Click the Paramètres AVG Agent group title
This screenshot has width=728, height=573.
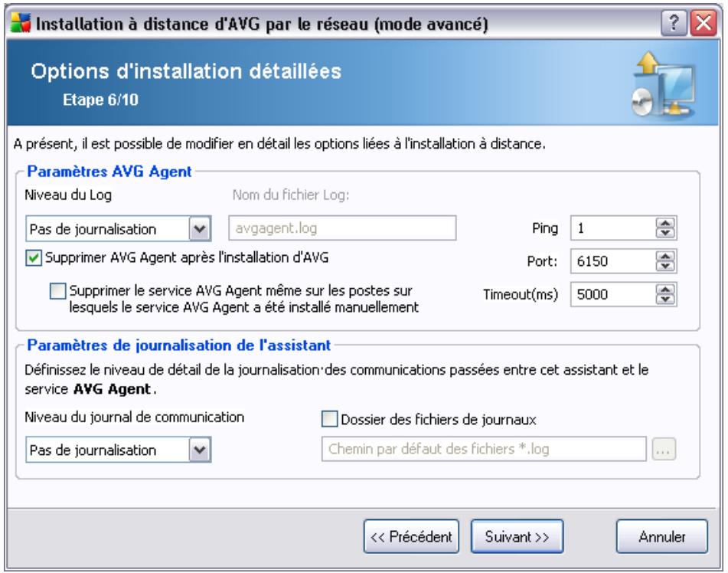tap(109, 172)
